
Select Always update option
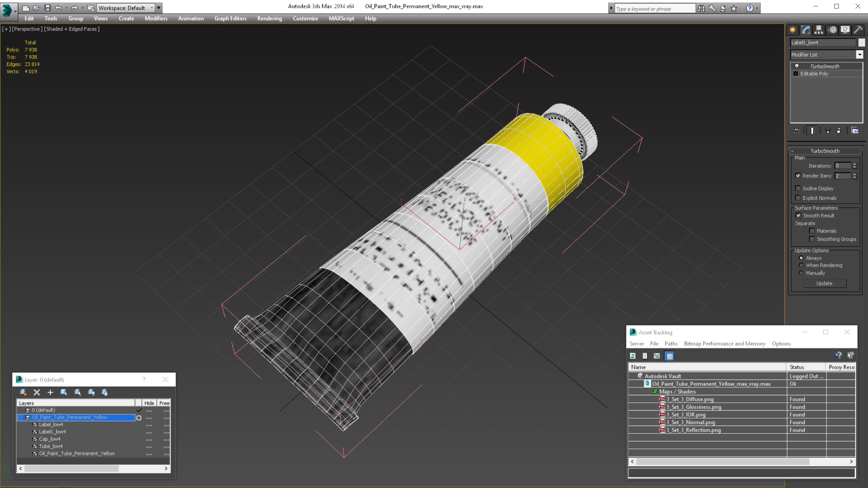click(x=801, y=258)
